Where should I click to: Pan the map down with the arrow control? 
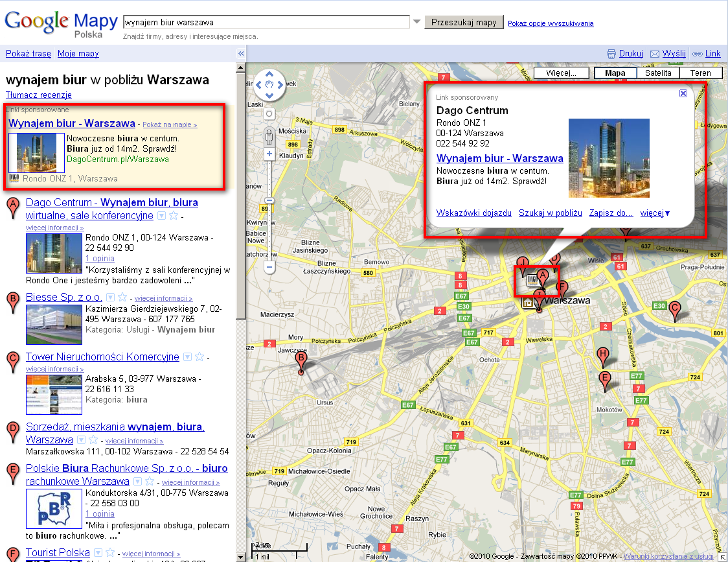[269, 96]
